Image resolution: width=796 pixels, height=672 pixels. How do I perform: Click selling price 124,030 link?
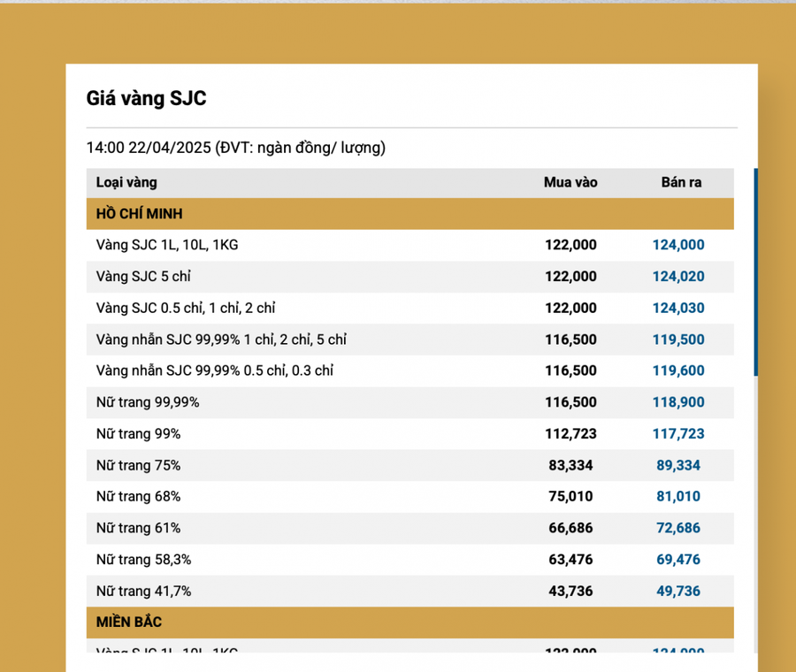click(678, 308)
